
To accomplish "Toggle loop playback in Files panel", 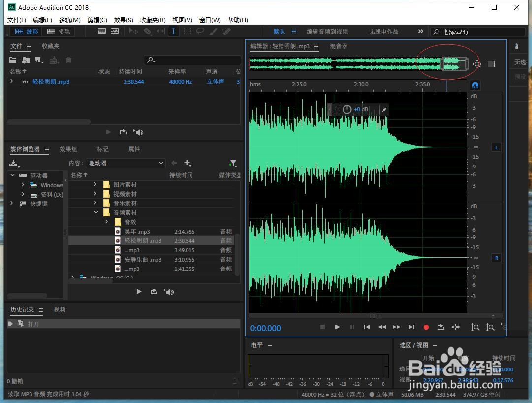I will point(123,132).
